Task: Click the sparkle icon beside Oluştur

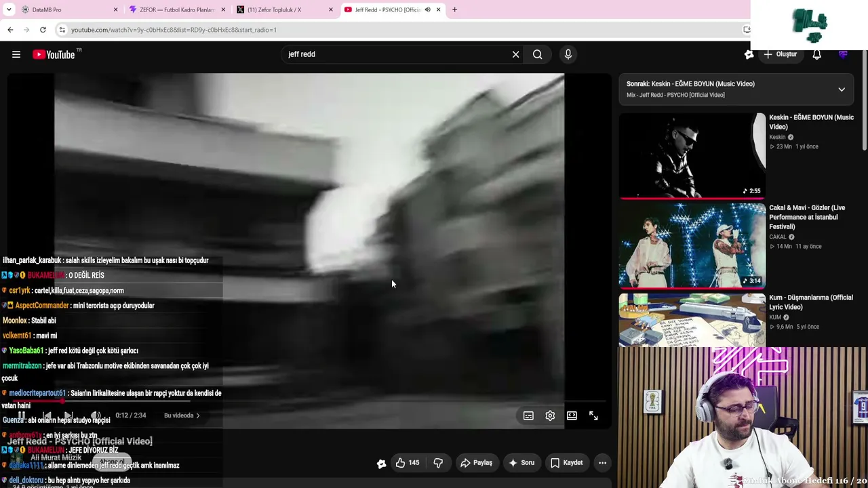Action: click(x=749, y=54)
